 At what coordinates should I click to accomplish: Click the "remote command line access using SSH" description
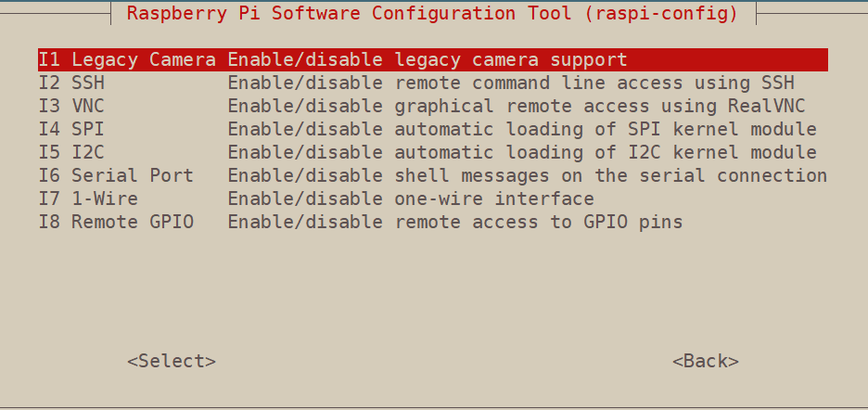pos(594,83)
